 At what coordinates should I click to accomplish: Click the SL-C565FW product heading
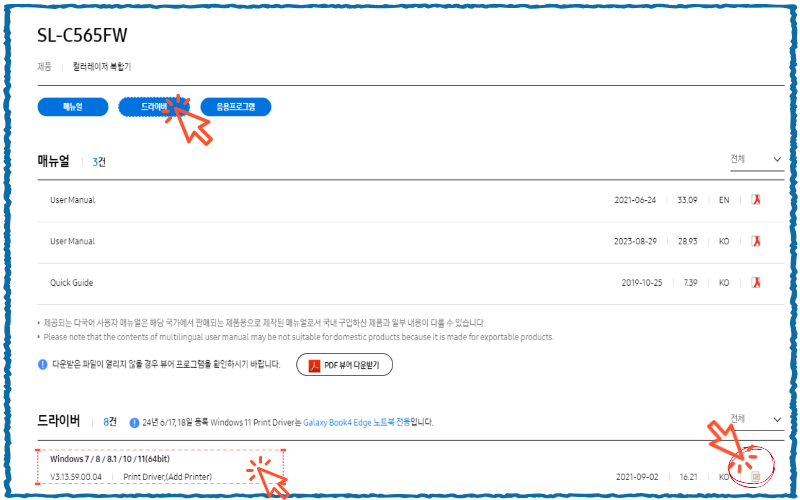click(82, 36)
